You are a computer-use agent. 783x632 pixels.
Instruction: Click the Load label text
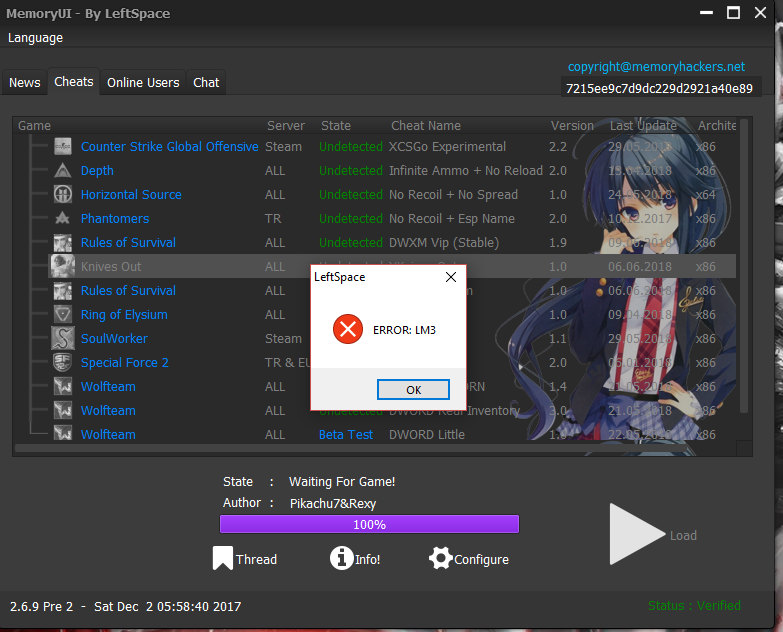coord(683,535)
